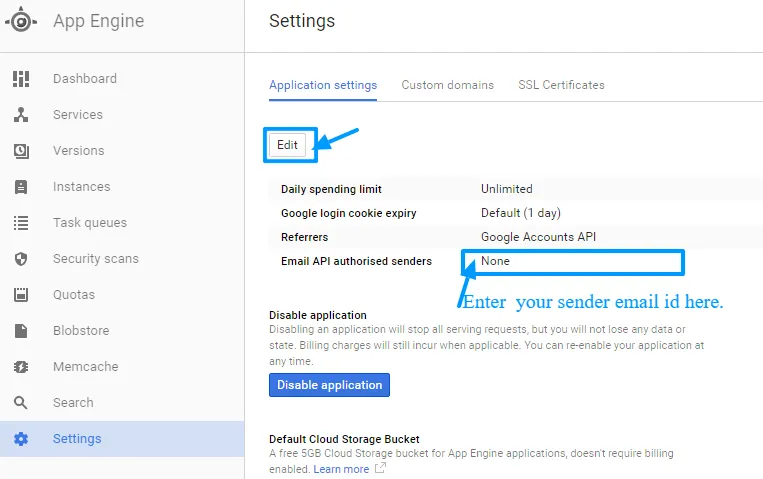Select Instances from the sidebar
Viewport: 763px width, 479px height.
(x=122, y=187)
